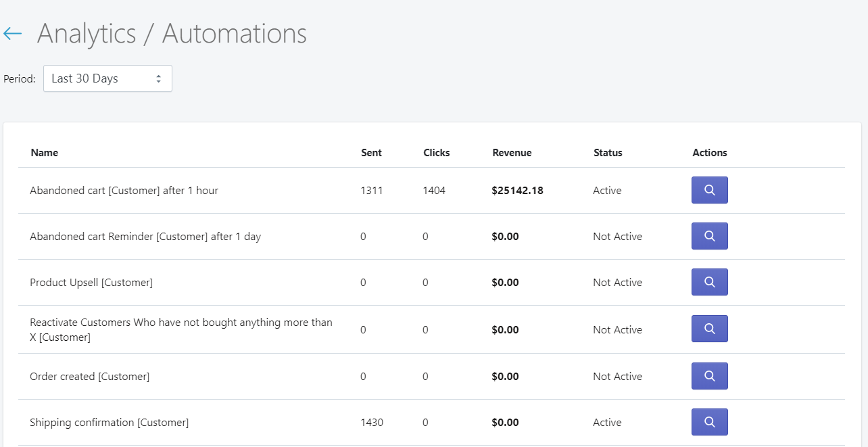This screenshot has width=868, height=447.
Task: Click the Revenue column header
Action: click(x=512, y=153)
